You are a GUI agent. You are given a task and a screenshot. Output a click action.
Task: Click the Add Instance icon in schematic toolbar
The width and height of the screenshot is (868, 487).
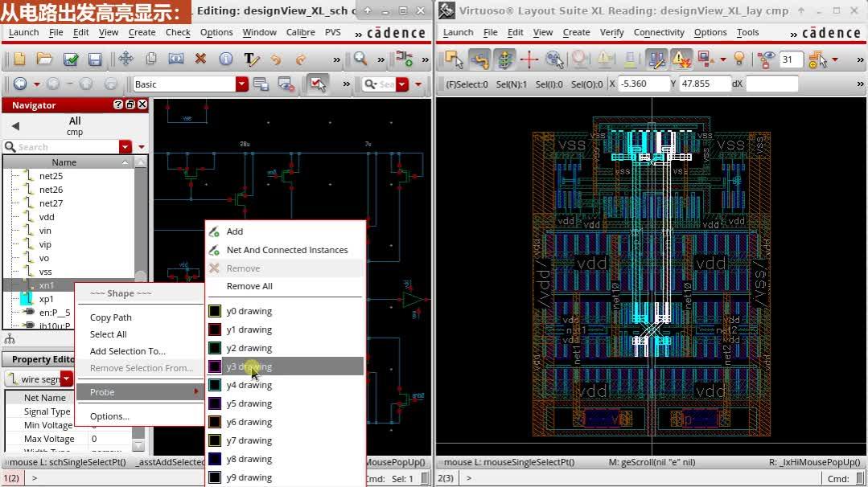[x=404, y=59]
